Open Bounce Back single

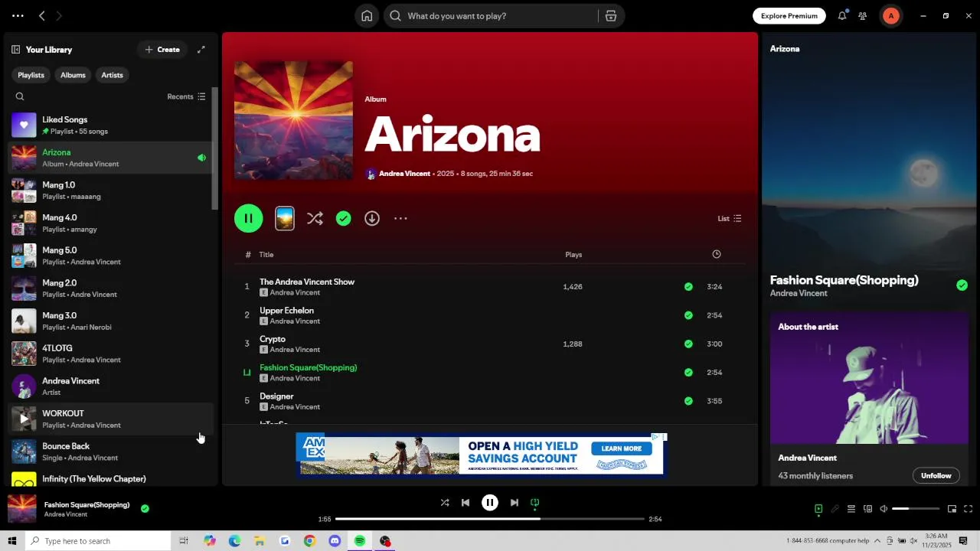tap(111, 452)
